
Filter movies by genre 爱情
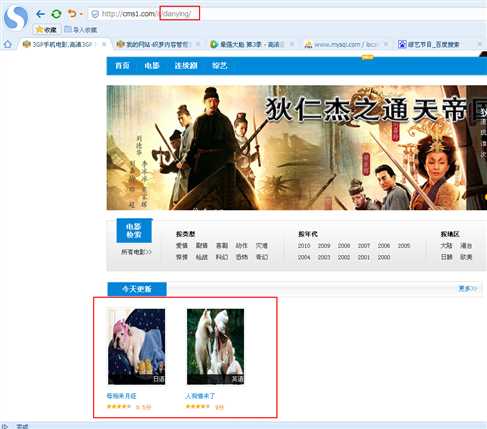coord(182,246)
